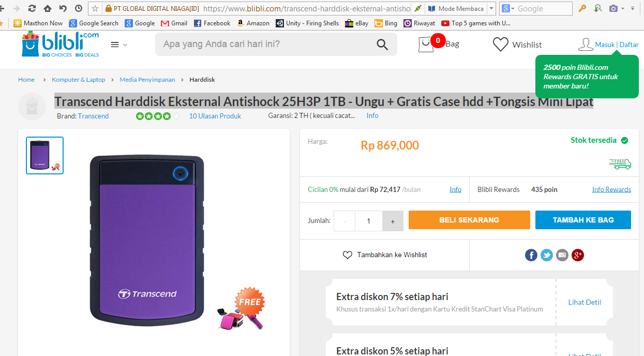Click the green leaf extension icon

coord(417,8)
